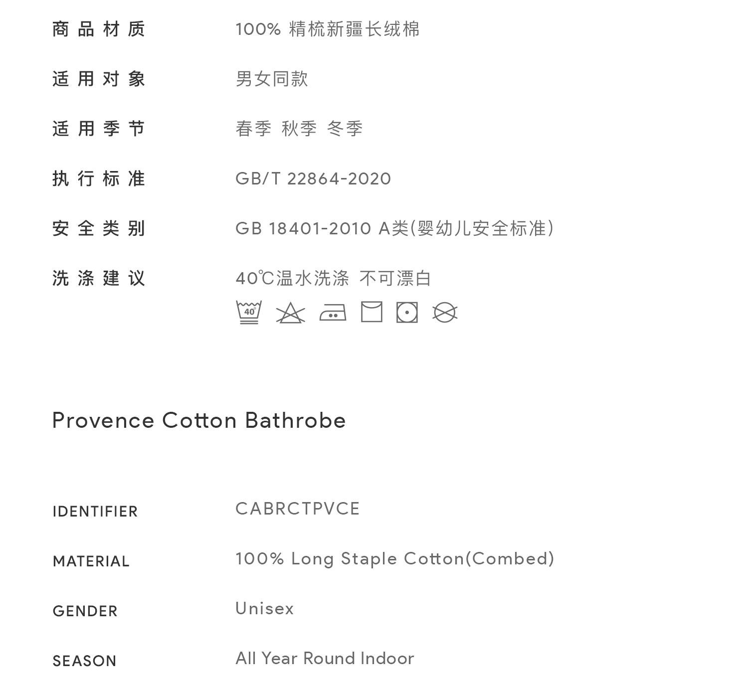The image size is (748, 700).
Task: Click the do-not-bleach crossed triangle icon
Action: point(290,313)
